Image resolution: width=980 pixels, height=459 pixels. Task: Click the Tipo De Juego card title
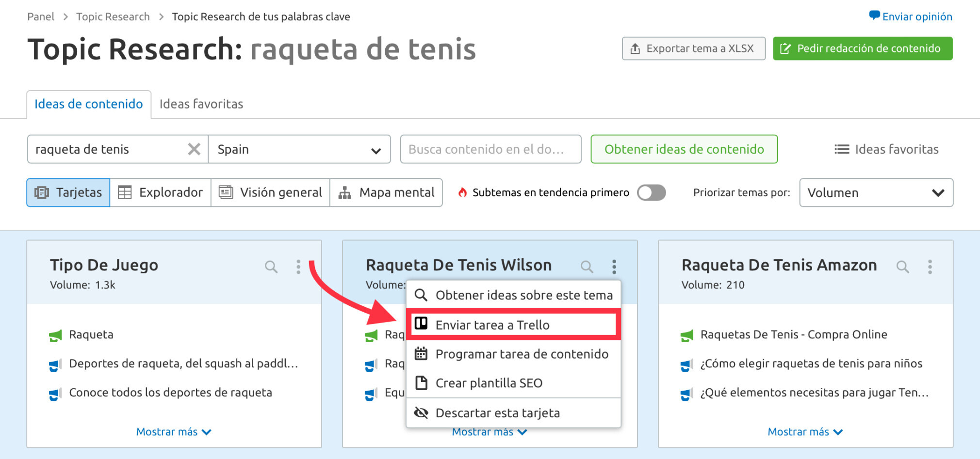[104, 265]
